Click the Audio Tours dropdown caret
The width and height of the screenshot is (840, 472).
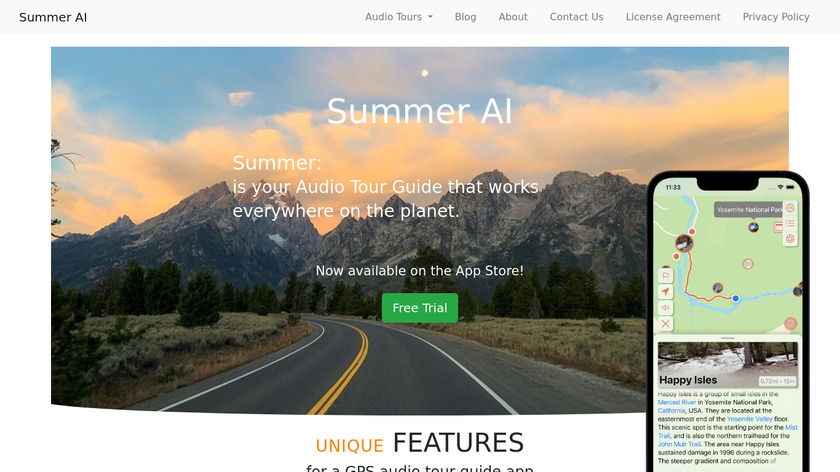(x=430, y=17)
